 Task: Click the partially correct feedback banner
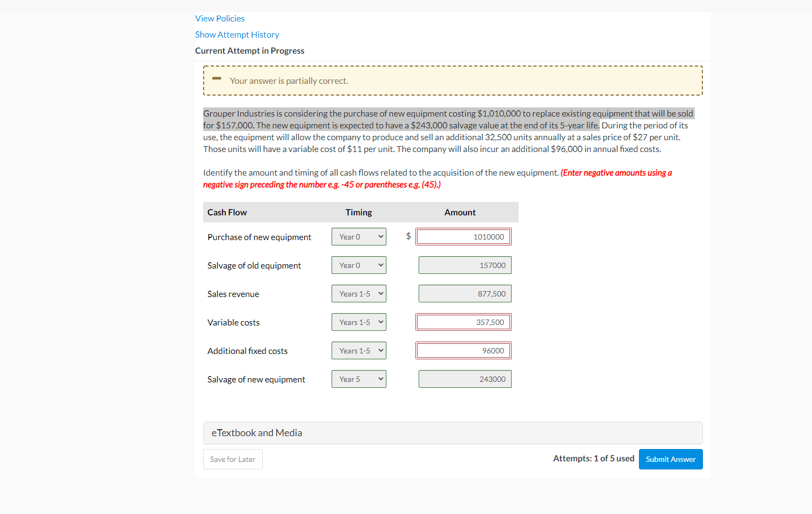coord(453,80)
